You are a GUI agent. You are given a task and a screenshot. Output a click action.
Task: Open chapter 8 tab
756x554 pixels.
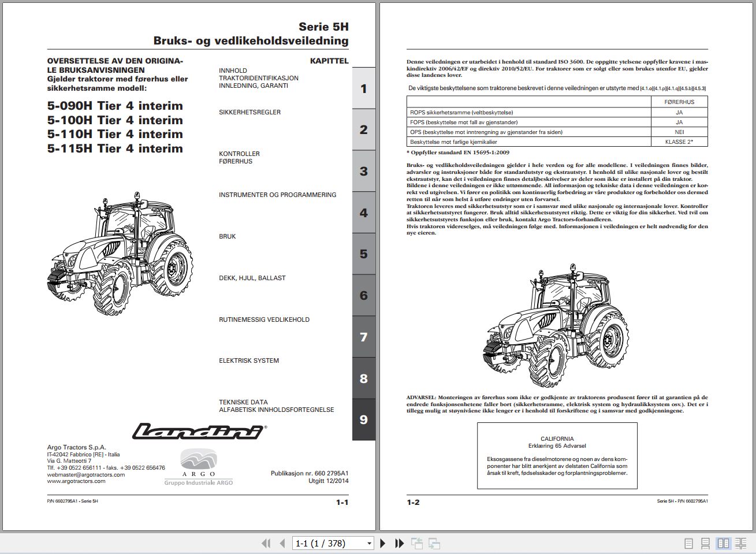coord(364,378)
